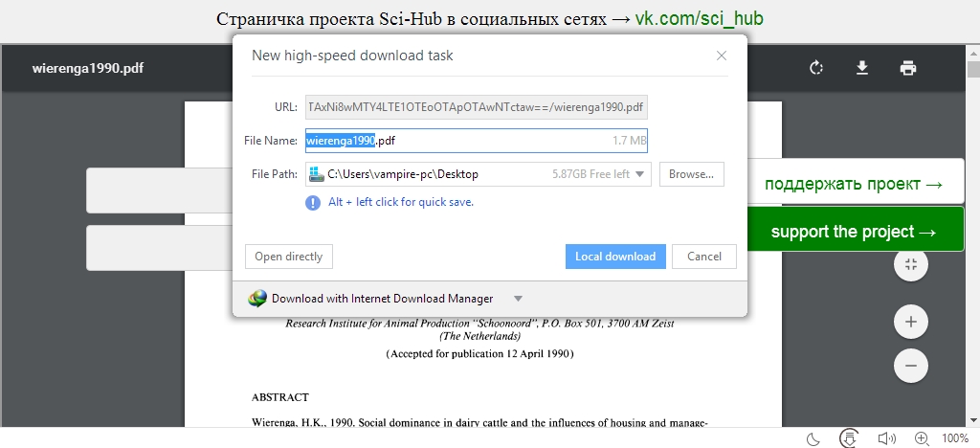The width and height of the screenshot is (980, 448).
Task: Click the New high-speed download task title
Action: 352,56
